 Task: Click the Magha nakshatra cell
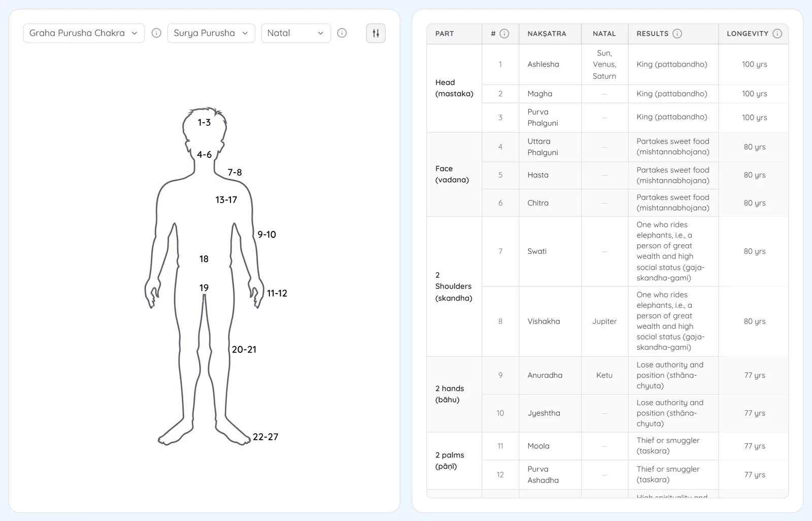550,94
